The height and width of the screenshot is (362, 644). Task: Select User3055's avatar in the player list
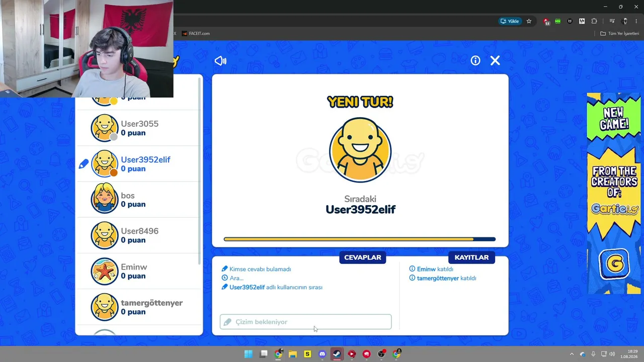(x=105, y=128)
